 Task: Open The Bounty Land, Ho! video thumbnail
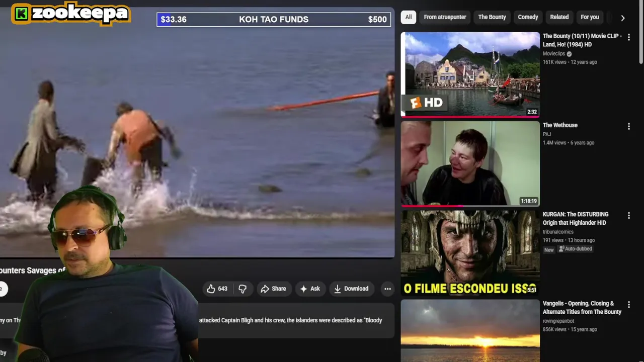tap(470, 74)
